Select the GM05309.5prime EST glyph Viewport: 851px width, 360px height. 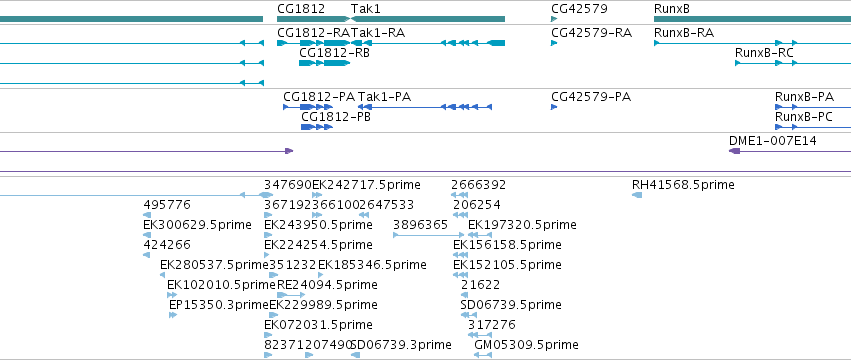pos(482,355)
